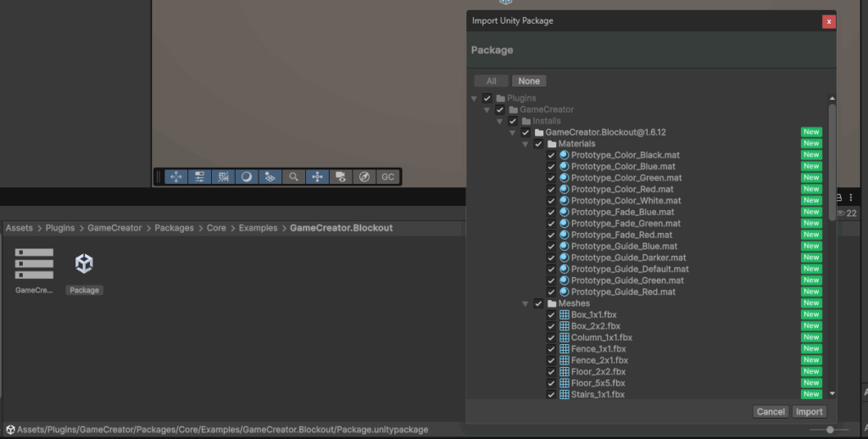Screen dimensions: 868x439
Task: Click the magnifier search toolbar button
Action: point(294,176)
